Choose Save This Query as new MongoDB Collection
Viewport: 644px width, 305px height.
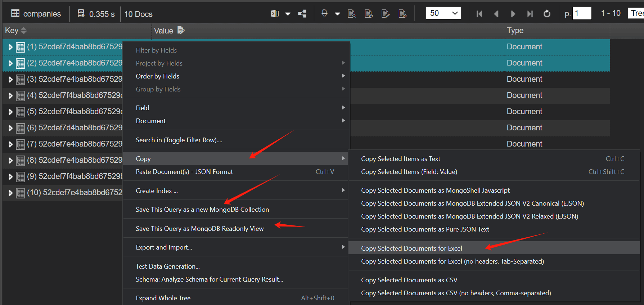[x=236, y=209]
